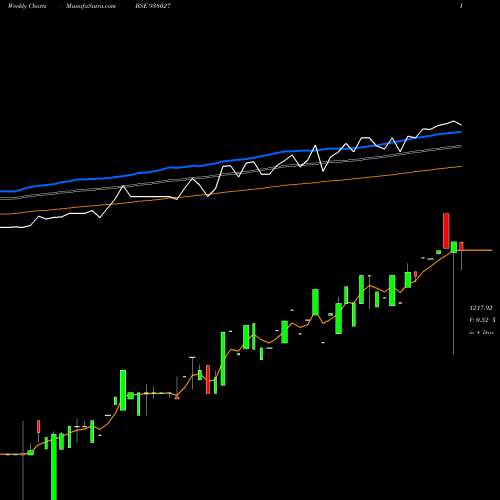Click the '1217.92' price value

tap(481, 308)
